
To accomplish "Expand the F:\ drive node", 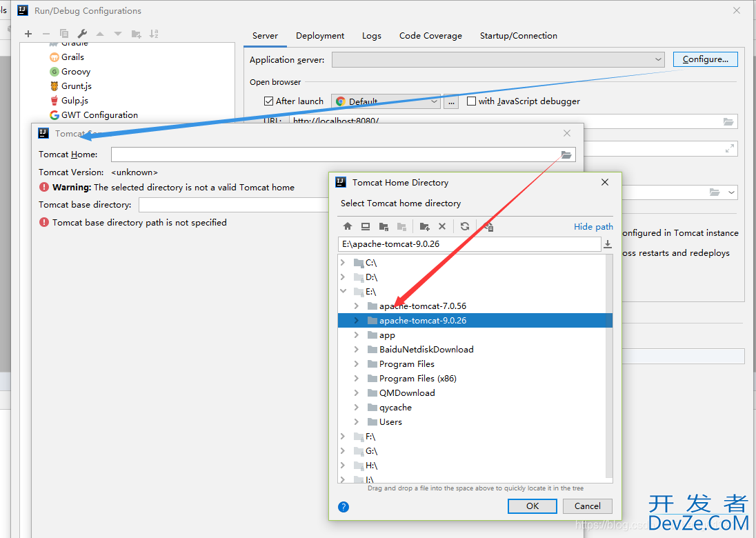I will (343, 437).
